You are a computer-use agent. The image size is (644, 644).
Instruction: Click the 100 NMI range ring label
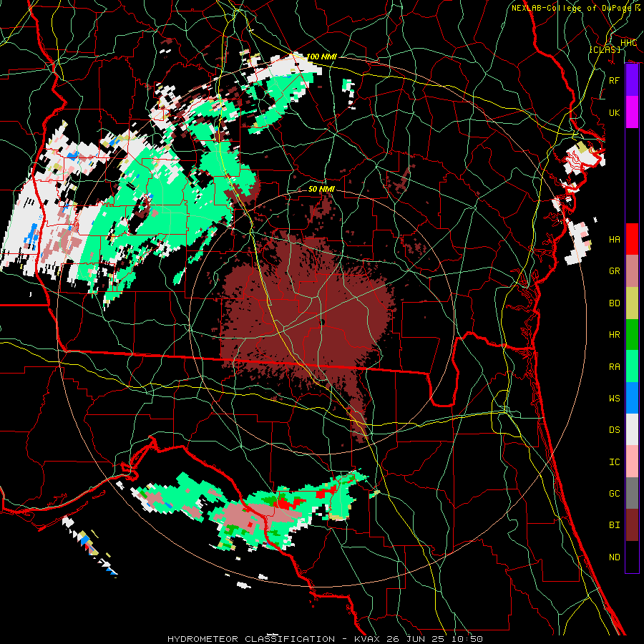(321, 57)
